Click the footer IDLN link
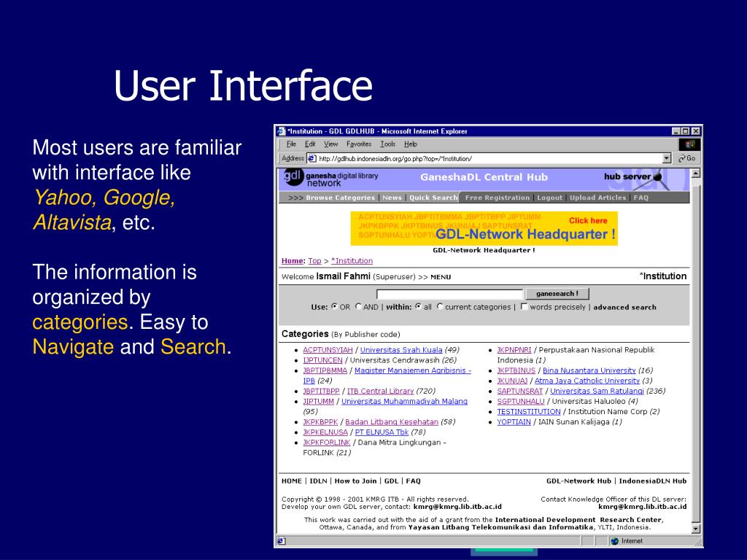The width and height of the screenshot is (747, 560). [x=318, y=481]
